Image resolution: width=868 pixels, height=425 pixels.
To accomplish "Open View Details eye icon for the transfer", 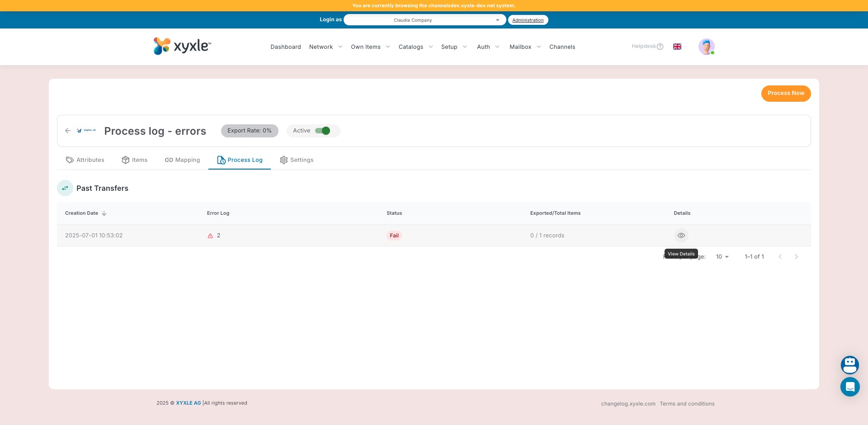I will [681, 236].
